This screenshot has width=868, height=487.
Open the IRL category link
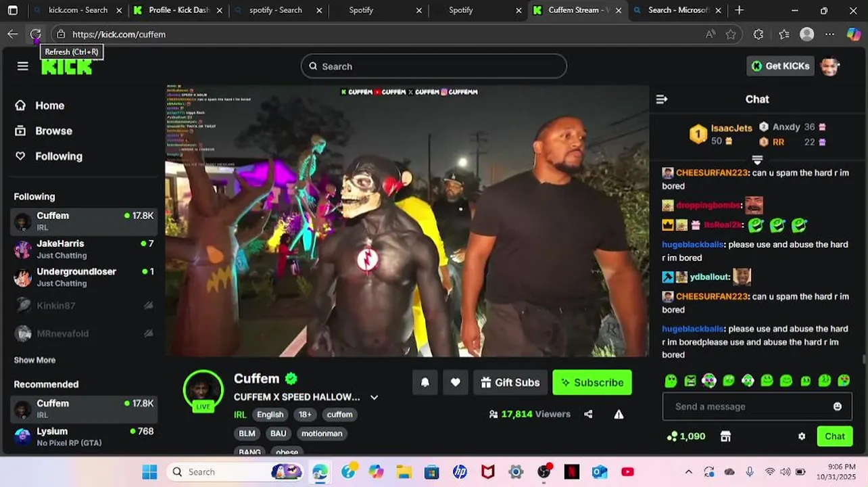(240, 415)
